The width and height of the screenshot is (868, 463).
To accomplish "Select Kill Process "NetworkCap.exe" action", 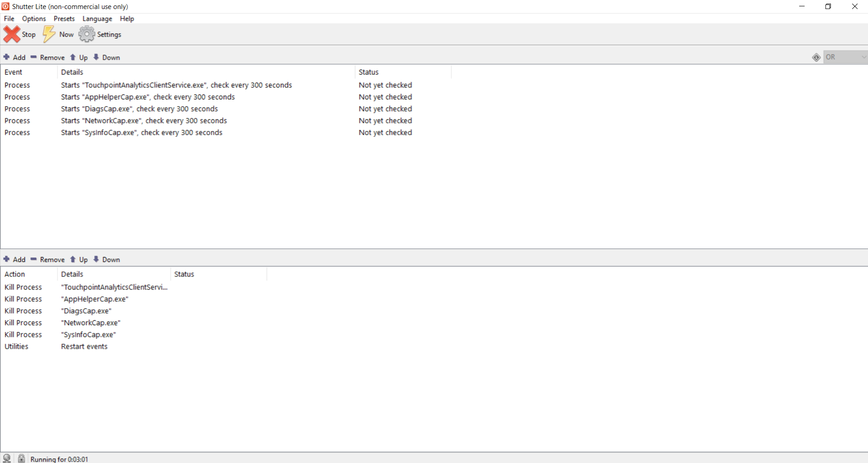I will click(134, 323).
